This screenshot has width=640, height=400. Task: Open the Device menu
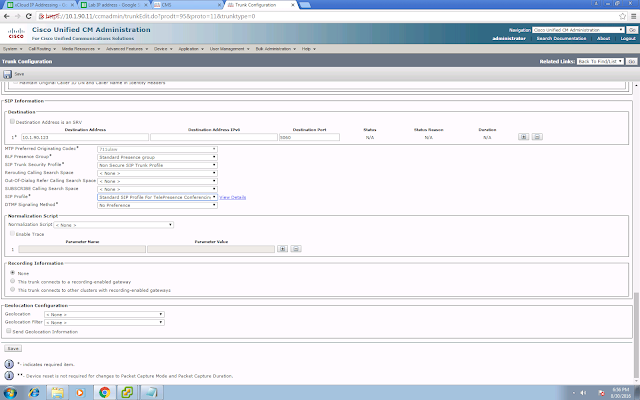pyautogui.click(x=163, y=49)
